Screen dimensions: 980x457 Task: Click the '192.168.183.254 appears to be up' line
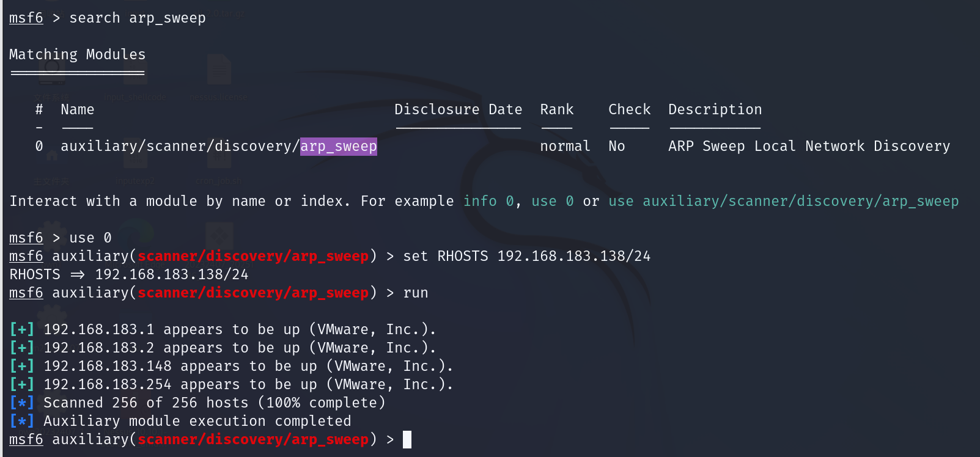click(x=231, y=384)
